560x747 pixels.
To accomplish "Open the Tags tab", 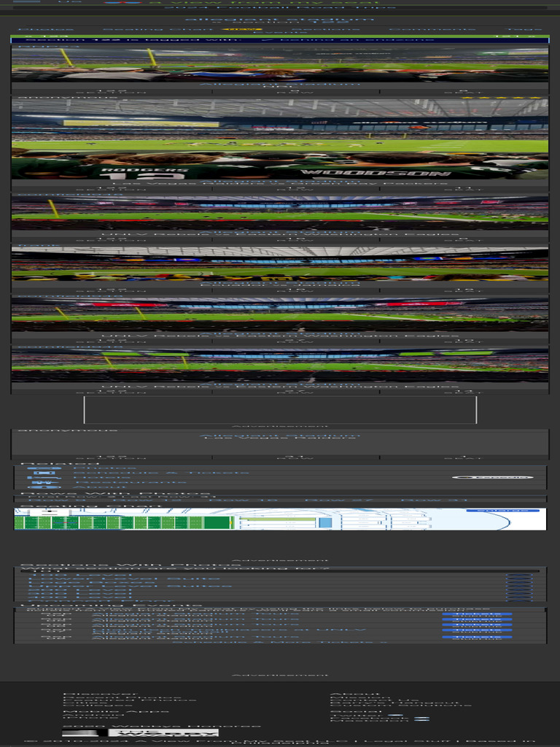I will (524, 29).
